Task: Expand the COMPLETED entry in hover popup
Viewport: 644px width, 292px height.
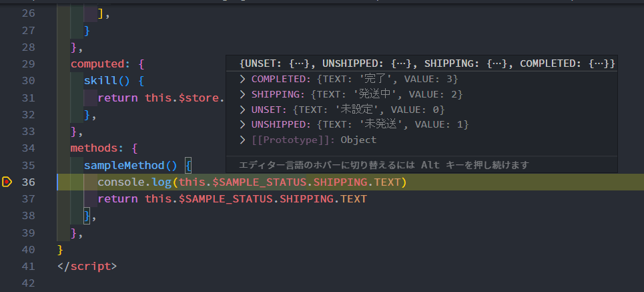Action: pyautogui.click(x=243, y=79)
